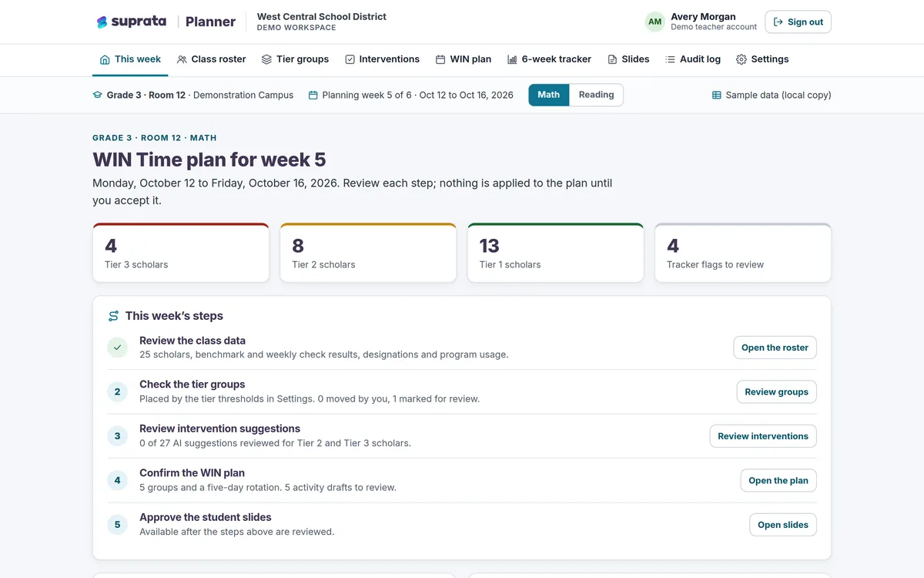Image resolution: width=924 pixels, height=578 pixels.
Task: Go to the Interventions tab
Action: pos(382,59)
